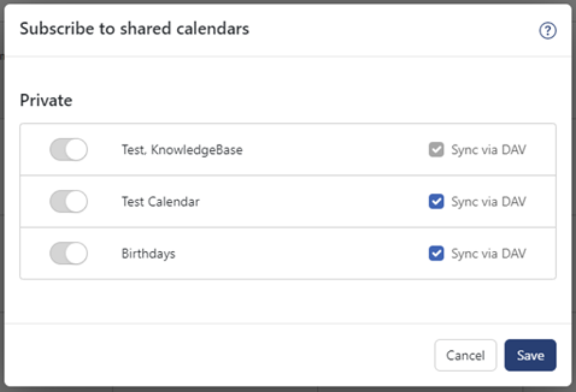Toggle the Birthdays calendar subscription switch

69,253
